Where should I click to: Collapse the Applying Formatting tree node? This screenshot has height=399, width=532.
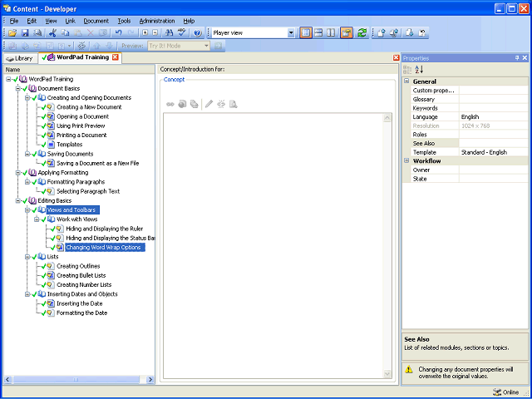click(x=18, y=173)
